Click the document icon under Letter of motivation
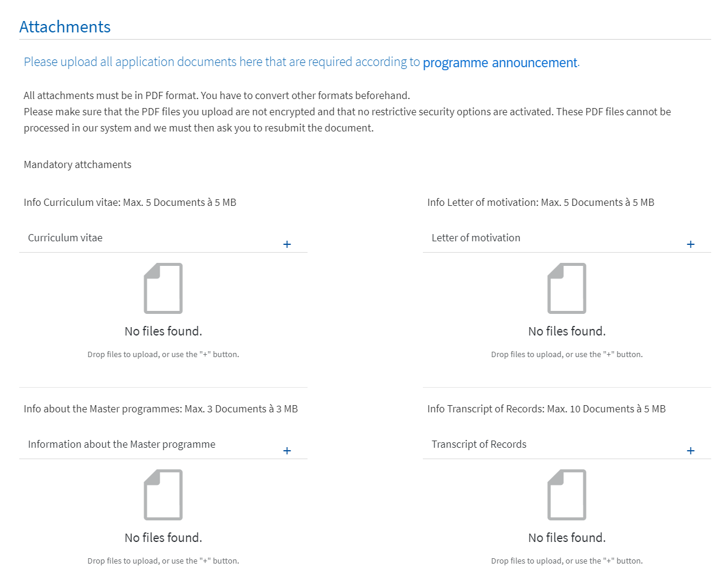Screen dimensions: 728x587 pyautogui.click(x=567, y=288)
